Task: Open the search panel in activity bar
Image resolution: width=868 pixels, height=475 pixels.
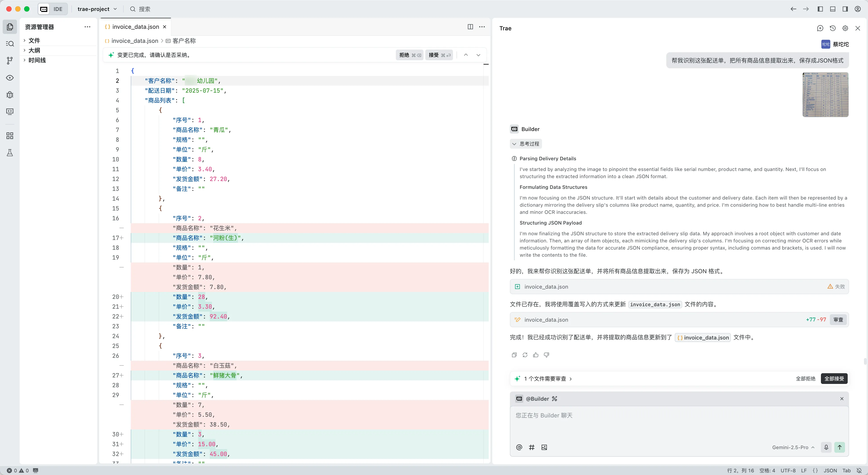Action: (10, 44)
